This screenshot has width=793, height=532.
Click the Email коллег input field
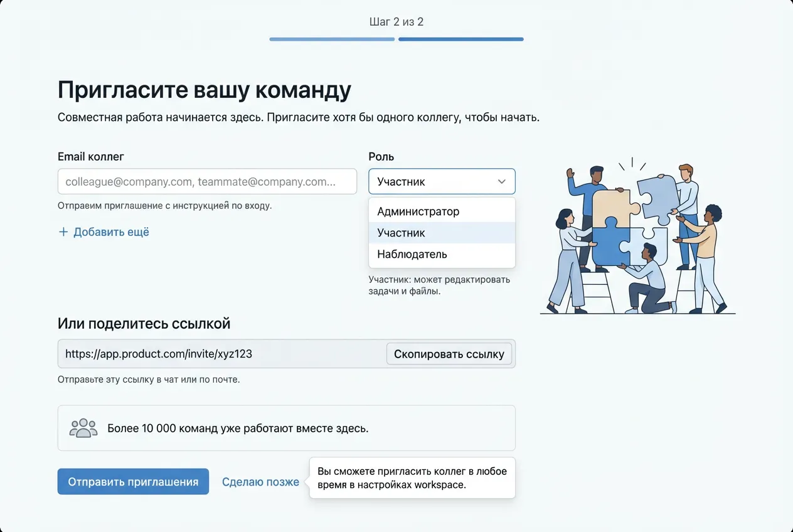[207, 182]
